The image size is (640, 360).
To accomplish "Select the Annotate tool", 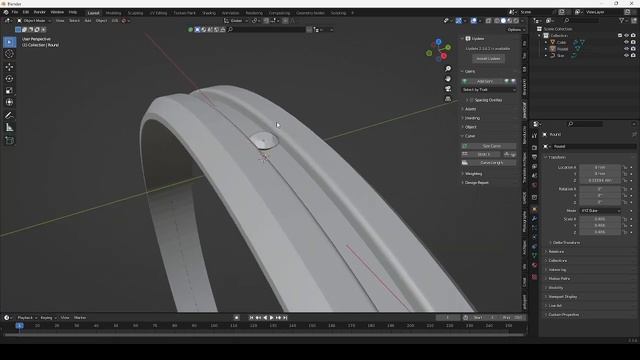I will pyautogui.click(x=9, y=116).
